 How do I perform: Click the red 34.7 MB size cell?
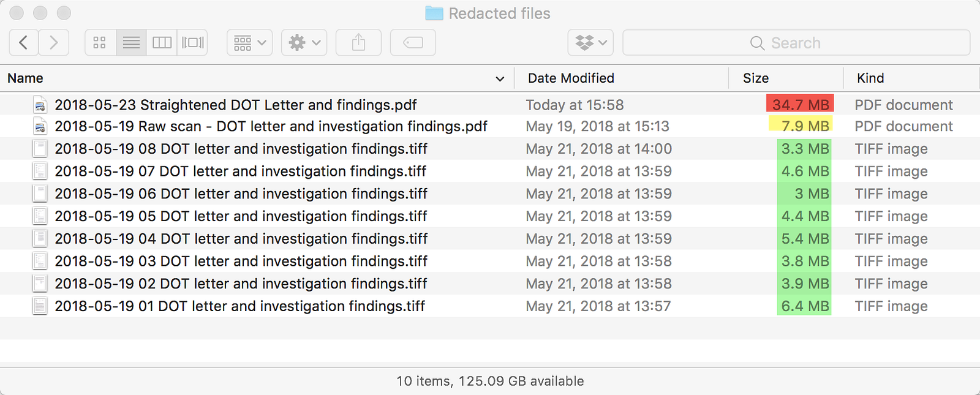(800, 105)
